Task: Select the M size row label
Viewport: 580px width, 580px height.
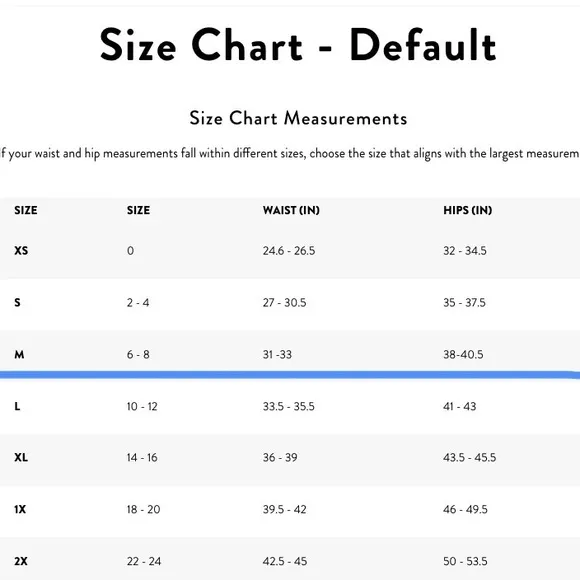Action: (19, 354)
